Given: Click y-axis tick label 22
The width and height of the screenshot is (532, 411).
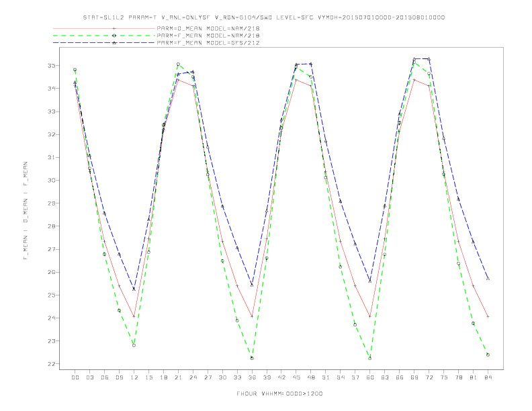Looking at the screenshot, I should (52, 364).
